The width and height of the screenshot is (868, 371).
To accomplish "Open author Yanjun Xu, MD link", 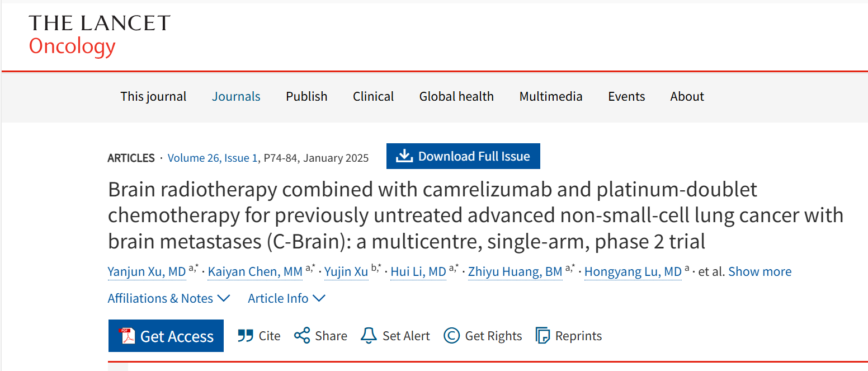I will (x=147, y=272).
